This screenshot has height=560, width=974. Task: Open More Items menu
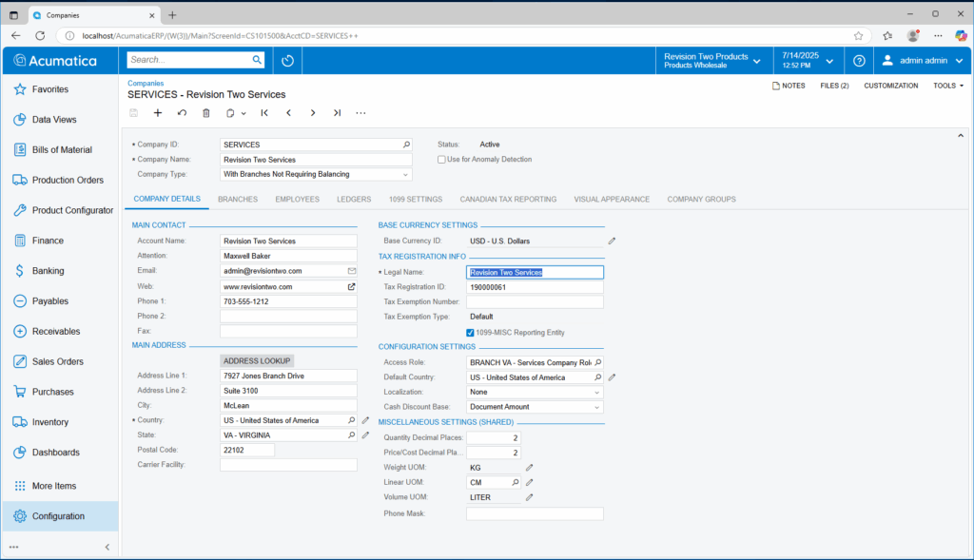[54, 486]
